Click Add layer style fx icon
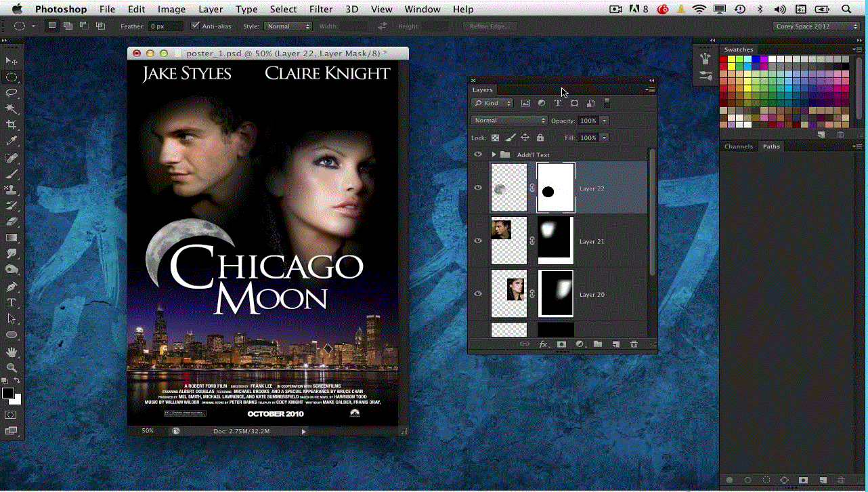The width and height of the screenshot is (868, 492). (x=543, y=344)
